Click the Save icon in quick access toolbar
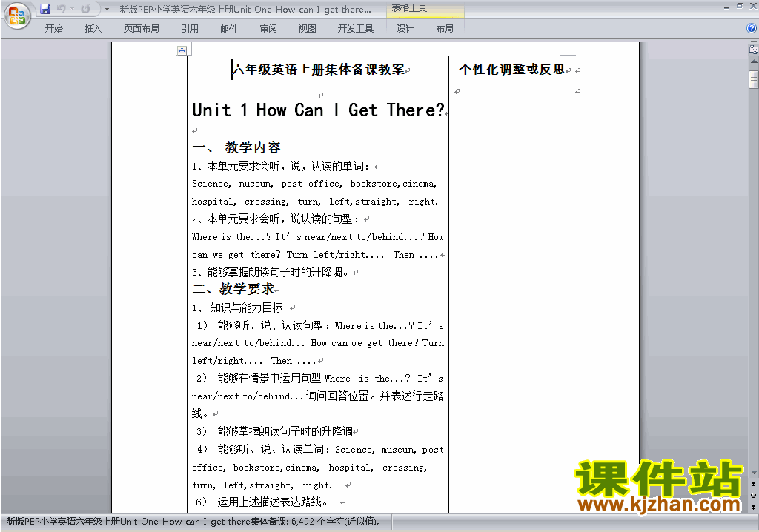 coord(45,9)
